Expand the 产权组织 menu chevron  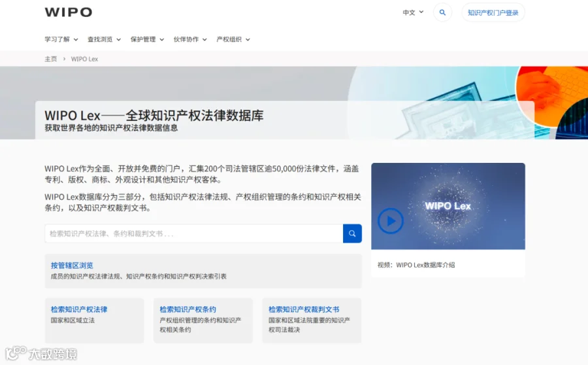248,39
